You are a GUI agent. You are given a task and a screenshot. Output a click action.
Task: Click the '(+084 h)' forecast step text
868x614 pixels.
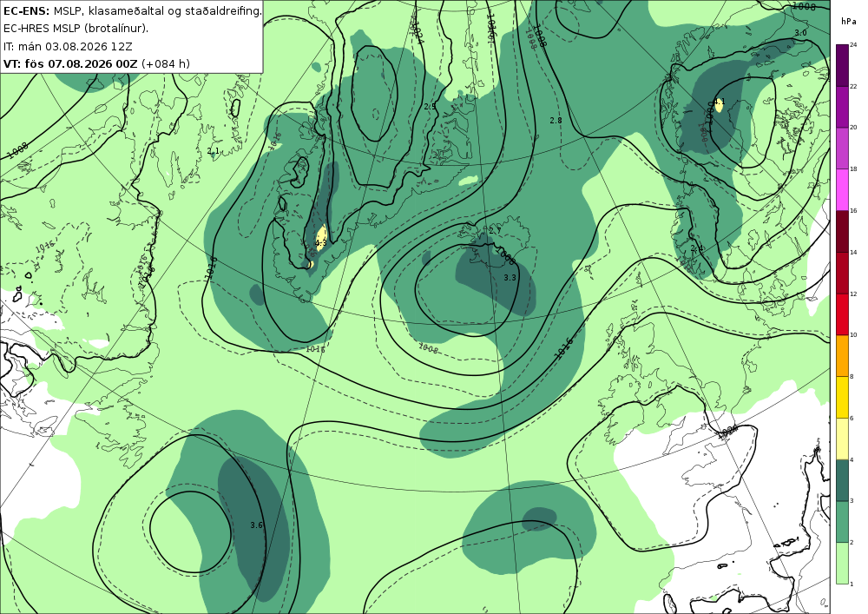pyautogui.click(x=166, y=63)
